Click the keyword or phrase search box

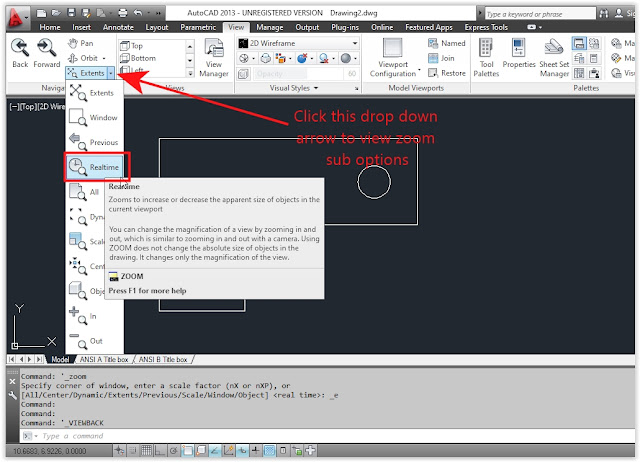pyautogui.click(x=540, y=14)
